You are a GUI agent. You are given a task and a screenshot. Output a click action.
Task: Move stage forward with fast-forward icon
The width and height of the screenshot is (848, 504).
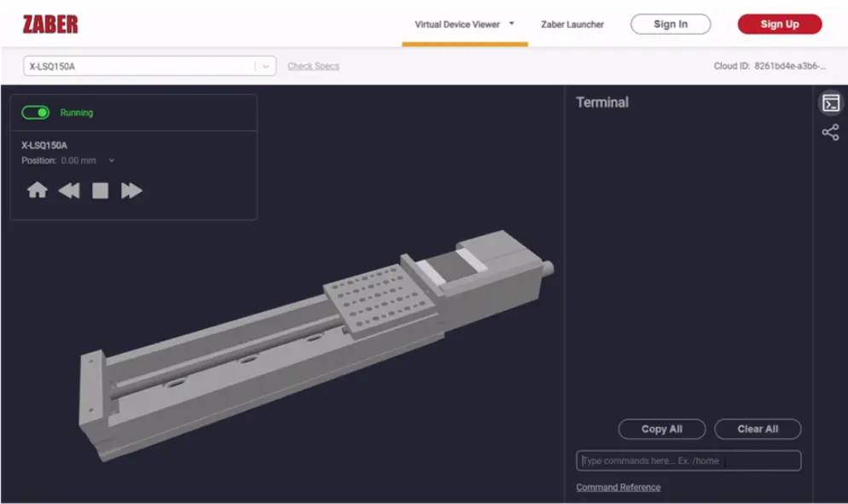pyautogui.click(x=131, y=190)
